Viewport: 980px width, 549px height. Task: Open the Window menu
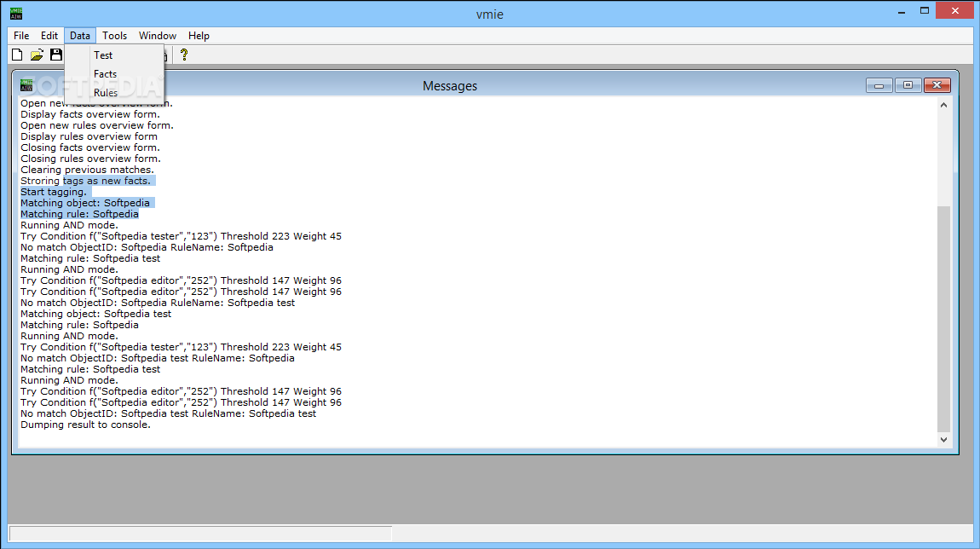[x=158, y=36]
